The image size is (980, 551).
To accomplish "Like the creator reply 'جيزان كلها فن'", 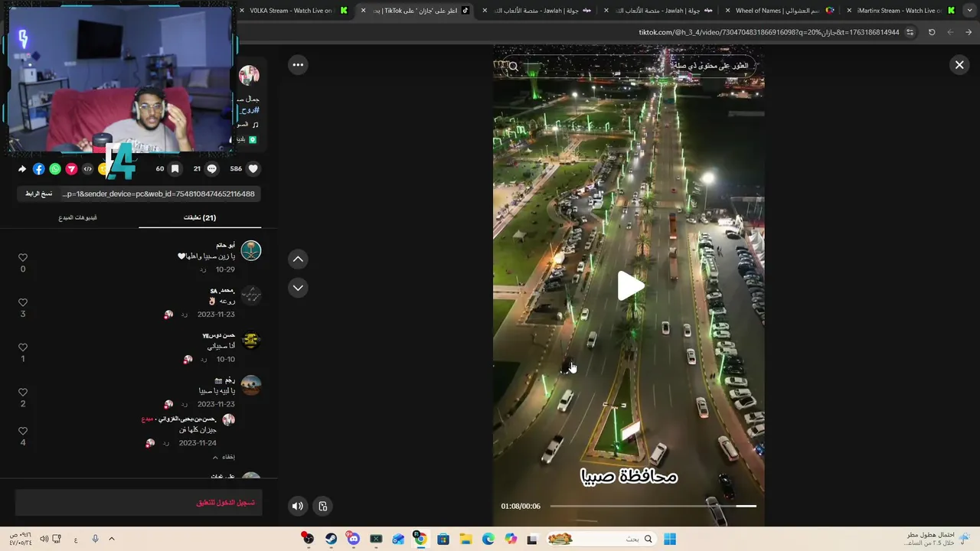I will click(x=23, y=431).
